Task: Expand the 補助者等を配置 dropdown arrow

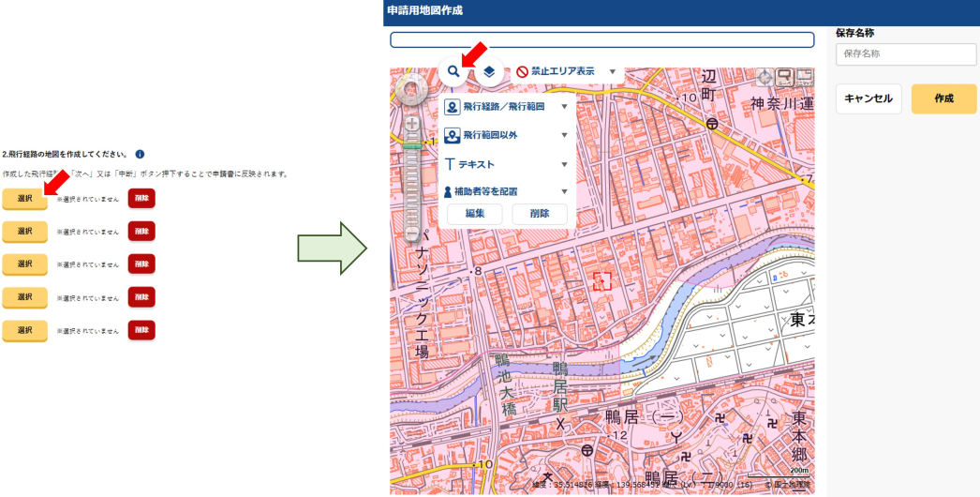Action: (x=564, y=192)
